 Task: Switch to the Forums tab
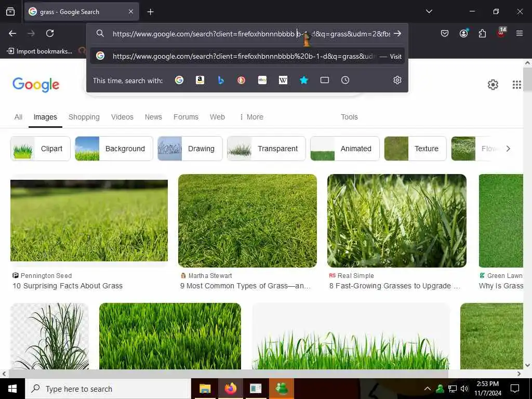click(x=186, y=117)
